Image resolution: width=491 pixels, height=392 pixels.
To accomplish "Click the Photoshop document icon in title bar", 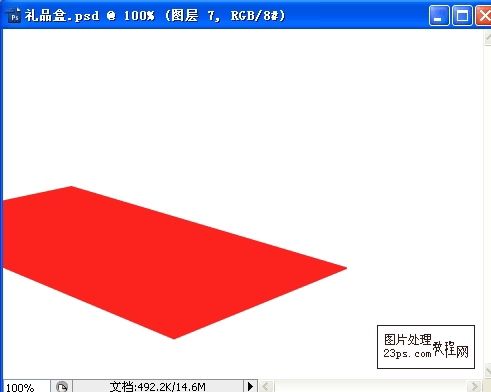I will [x=13, y=15].
